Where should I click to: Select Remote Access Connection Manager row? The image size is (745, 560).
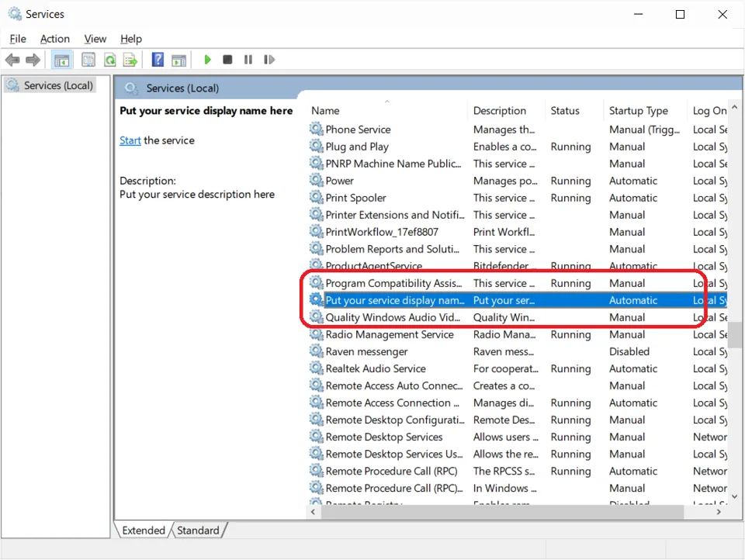tap(518, 403)
